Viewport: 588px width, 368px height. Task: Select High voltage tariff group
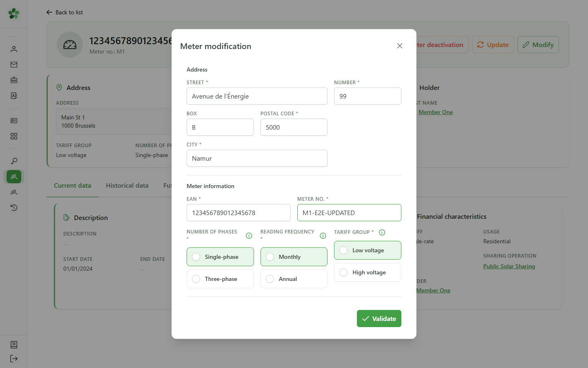click(367, 272)
